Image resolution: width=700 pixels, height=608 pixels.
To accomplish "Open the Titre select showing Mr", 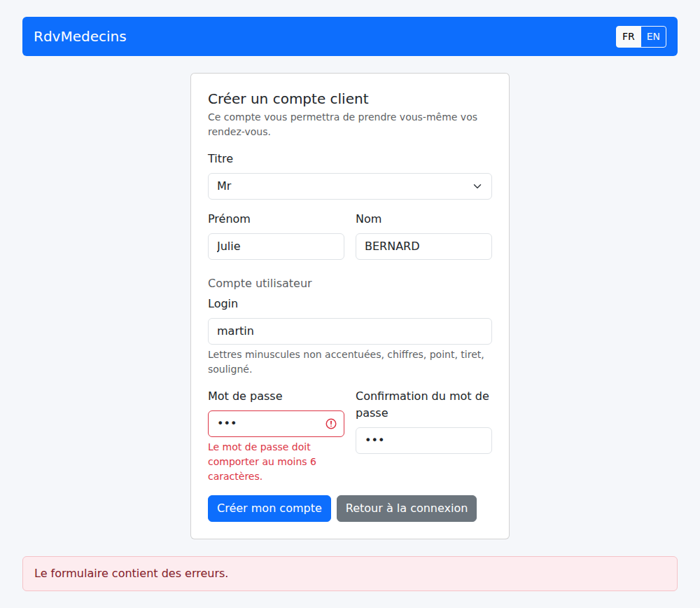I will click(349, 186).
